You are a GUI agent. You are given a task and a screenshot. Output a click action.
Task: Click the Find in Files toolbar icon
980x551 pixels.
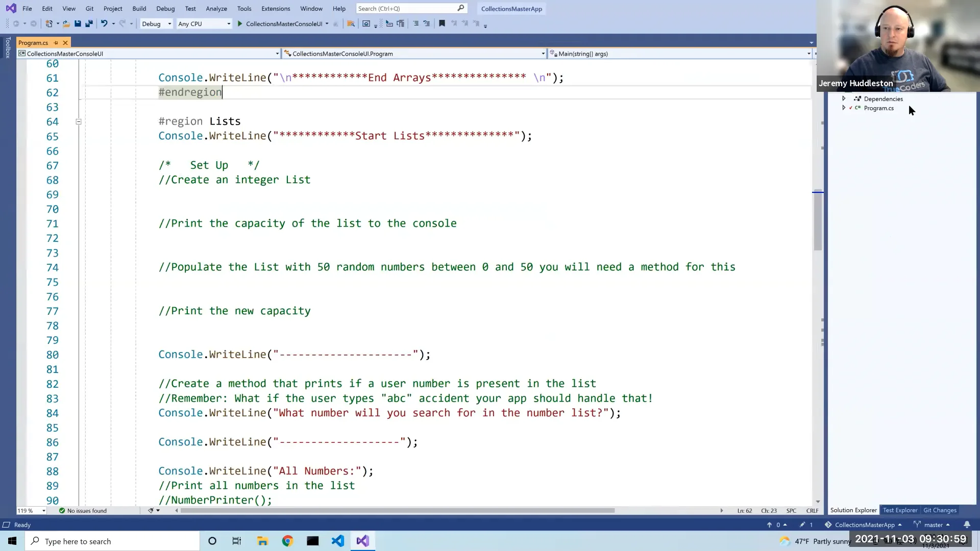[x=351, y=23]
